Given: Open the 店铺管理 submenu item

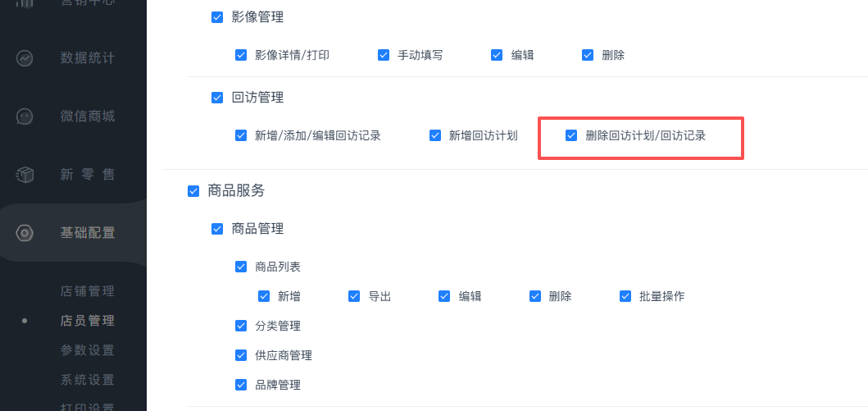Looking at the screenshot, I should coord(87,291).
